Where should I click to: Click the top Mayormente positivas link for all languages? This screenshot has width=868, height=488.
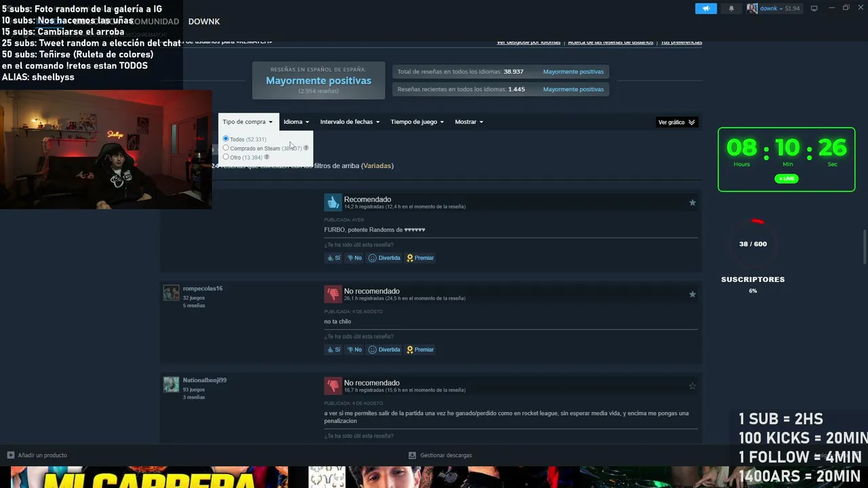[x=573, y=72]
